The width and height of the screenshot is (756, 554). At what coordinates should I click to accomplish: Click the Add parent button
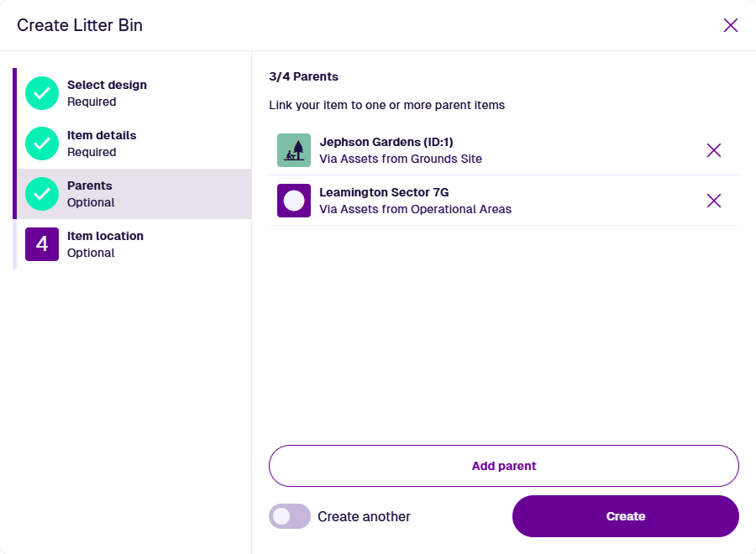click(x=504, y=466)
